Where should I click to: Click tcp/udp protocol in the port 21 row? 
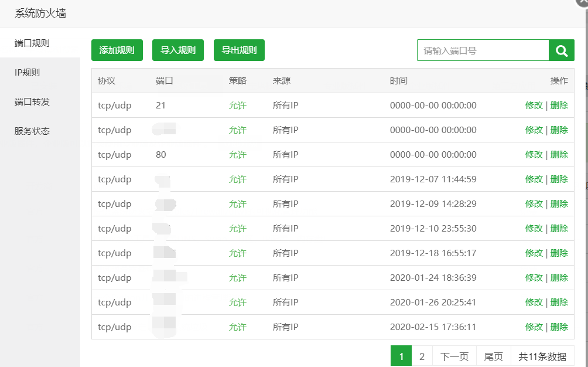tap(114, 106)
